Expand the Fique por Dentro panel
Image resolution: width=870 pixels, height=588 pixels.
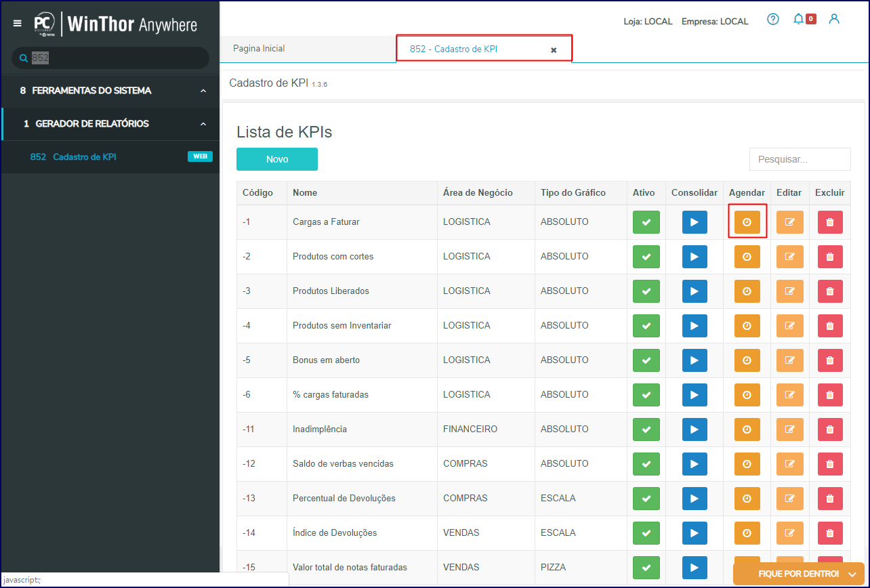click(x=799, y=574)
